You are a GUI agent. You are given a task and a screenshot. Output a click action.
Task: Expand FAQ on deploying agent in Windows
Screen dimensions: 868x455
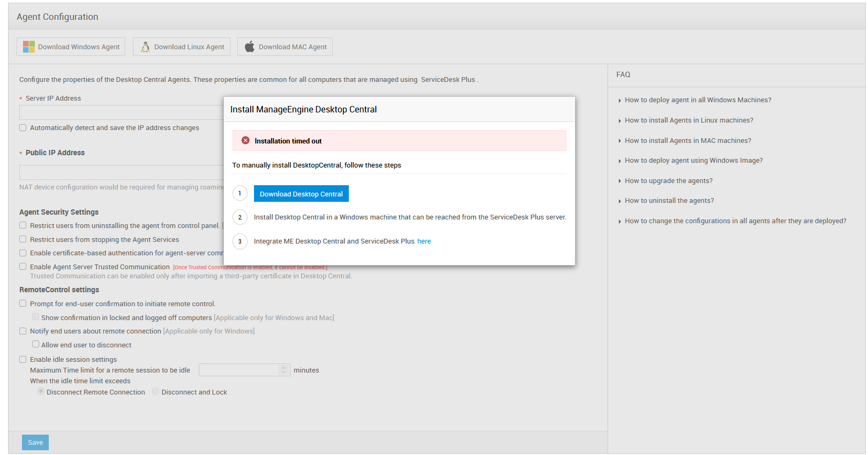click(x=698, y=100)
